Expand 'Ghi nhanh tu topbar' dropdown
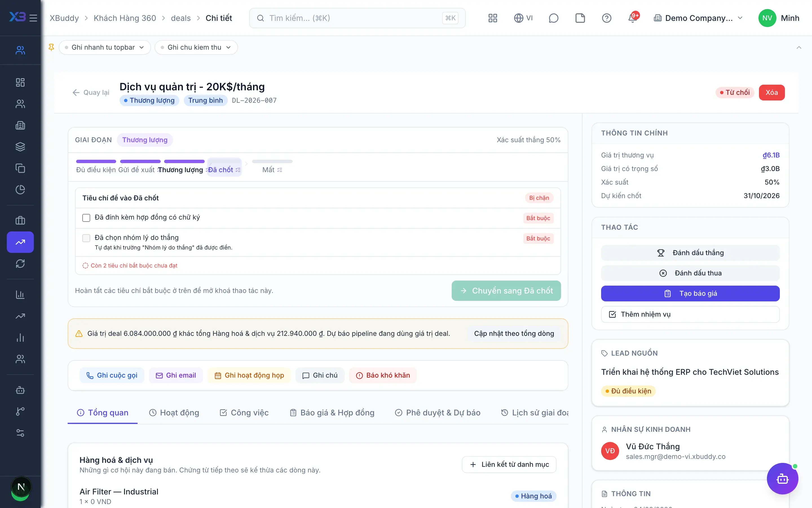 coord(105,47)
